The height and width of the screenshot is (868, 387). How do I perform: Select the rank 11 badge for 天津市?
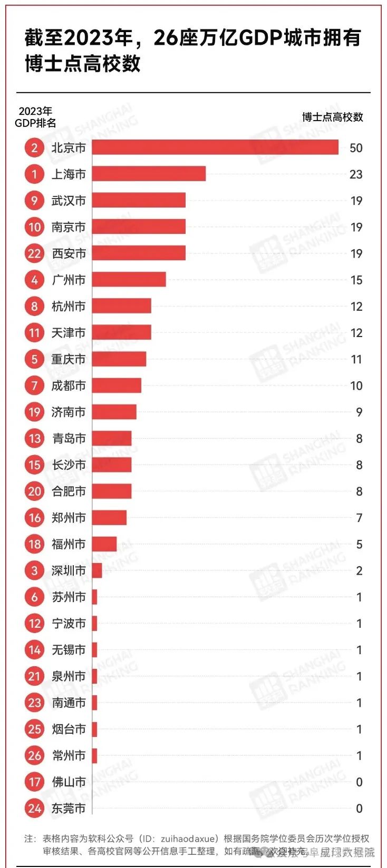pos(34,332)
